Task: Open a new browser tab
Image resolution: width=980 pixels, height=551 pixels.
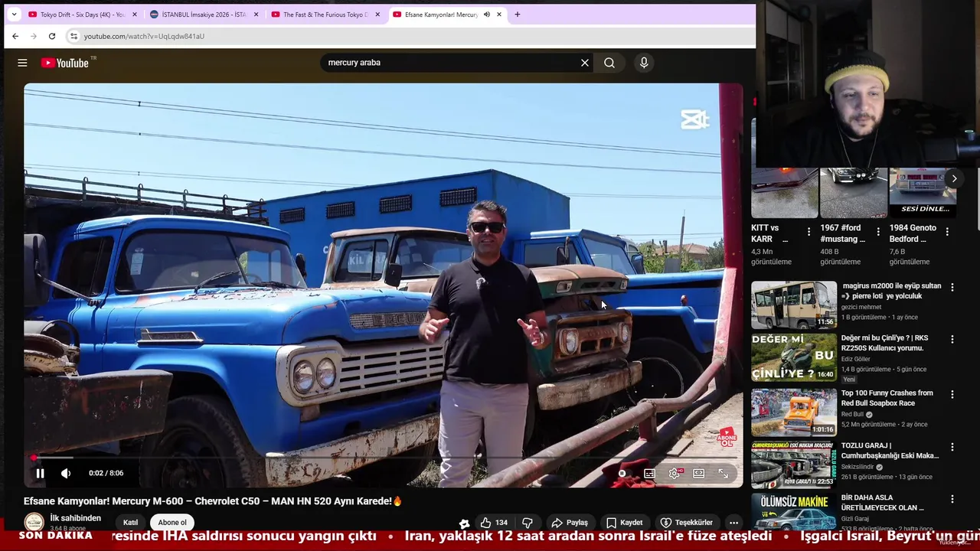Action: pyautogui.click(x=518, y=15)
